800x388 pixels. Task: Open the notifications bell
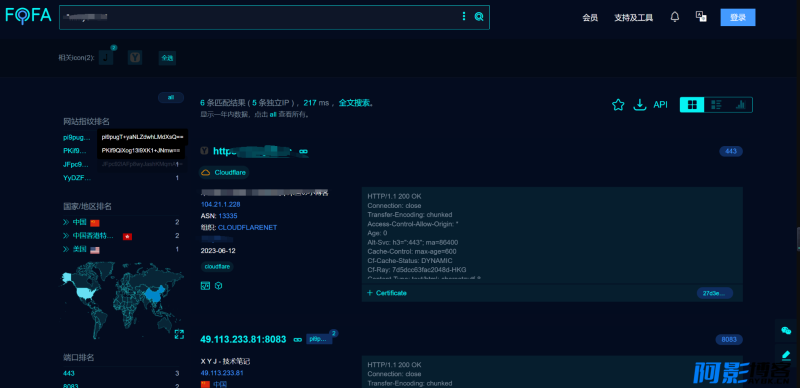(674, 17)
